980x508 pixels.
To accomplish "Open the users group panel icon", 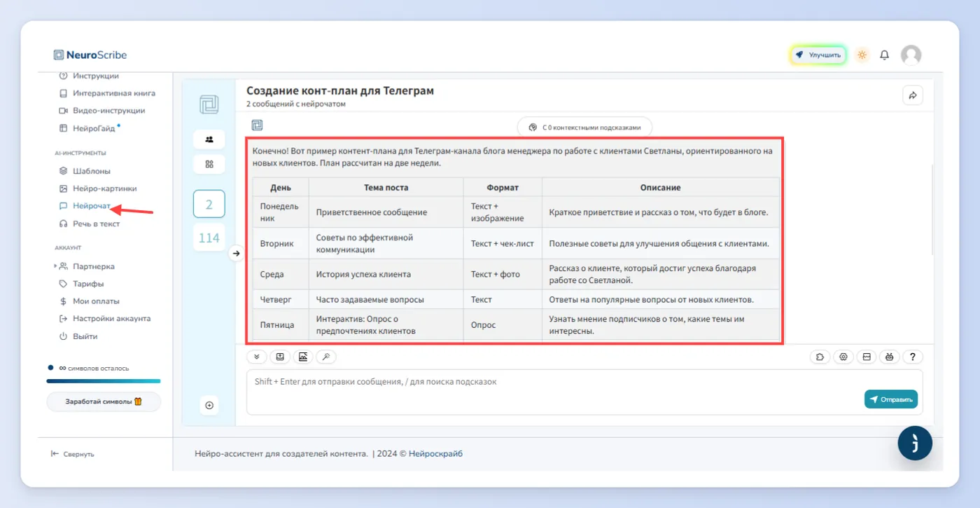I will click(x=209, y=139).
